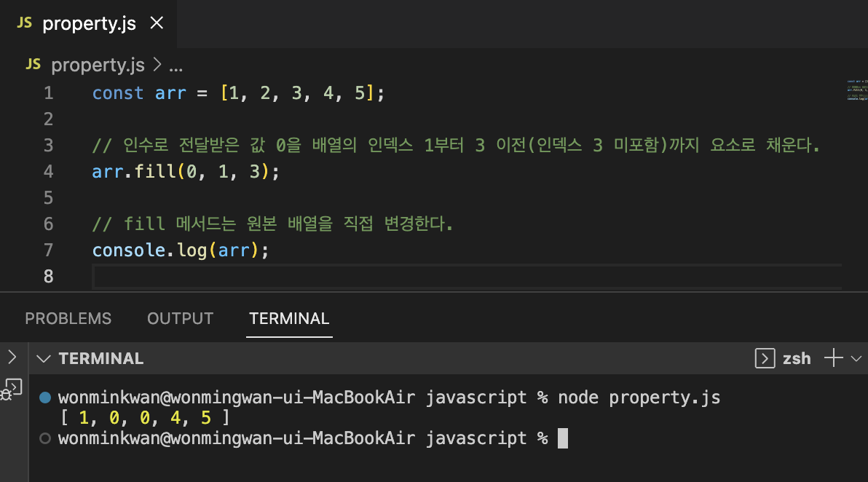Click the Korean comment on line 3
868x482 pixels.
coord(456,145)
